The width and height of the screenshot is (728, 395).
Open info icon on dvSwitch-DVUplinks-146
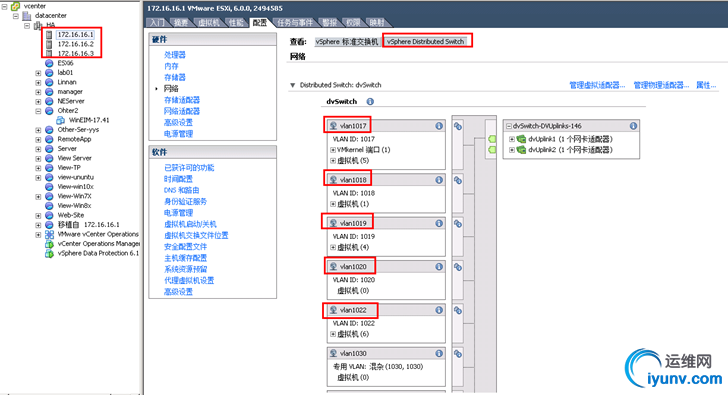633,126
